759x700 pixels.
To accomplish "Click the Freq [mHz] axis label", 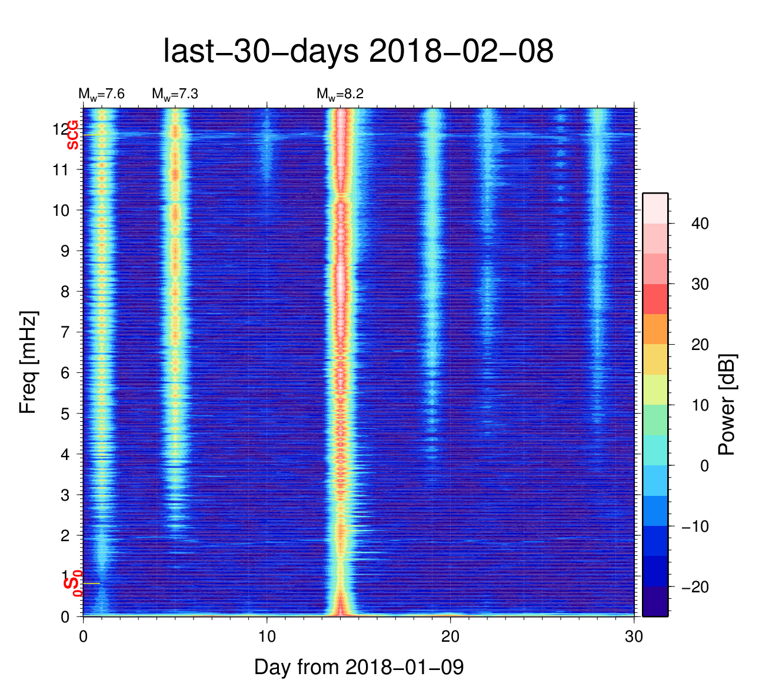I will [28, 362].
